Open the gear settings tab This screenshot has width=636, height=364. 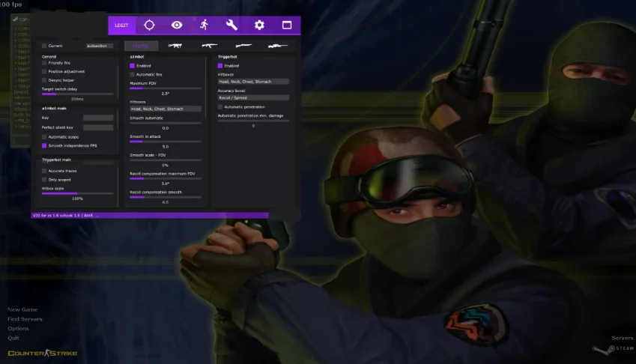[259, 25]
